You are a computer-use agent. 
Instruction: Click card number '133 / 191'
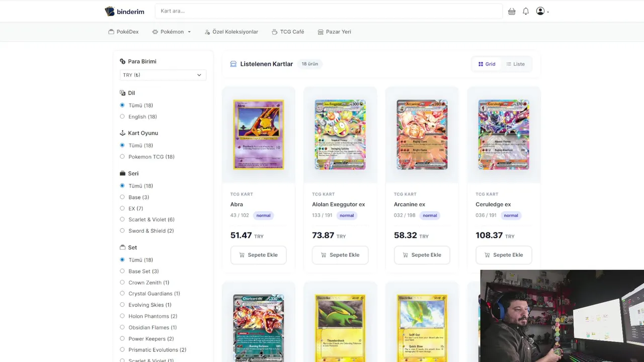(x=323, y=215)
